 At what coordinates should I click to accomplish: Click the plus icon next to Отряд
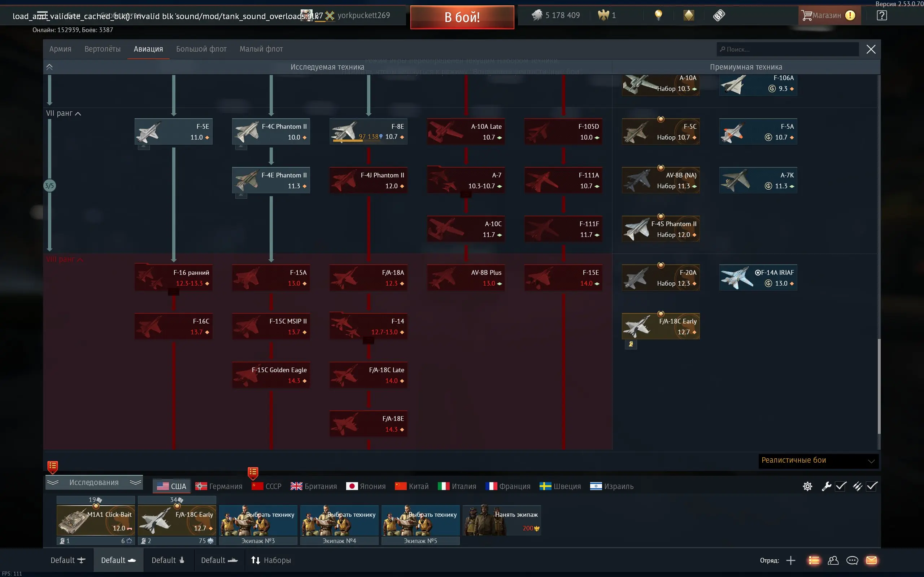click(791, 560)
